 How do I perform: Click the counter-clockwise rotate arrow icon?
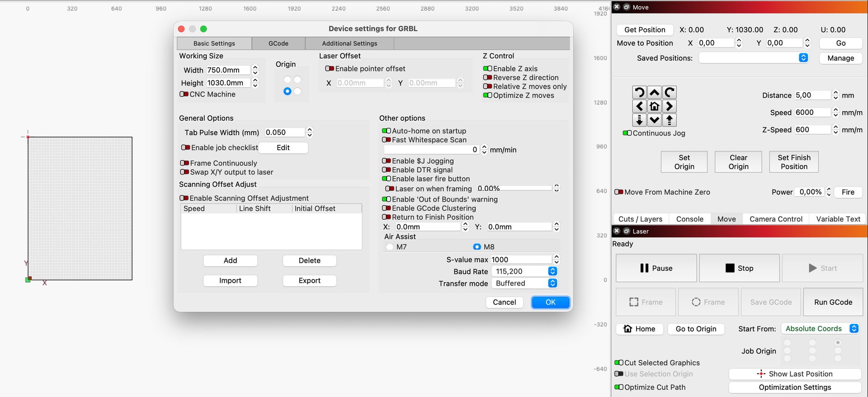pos(639,93)
